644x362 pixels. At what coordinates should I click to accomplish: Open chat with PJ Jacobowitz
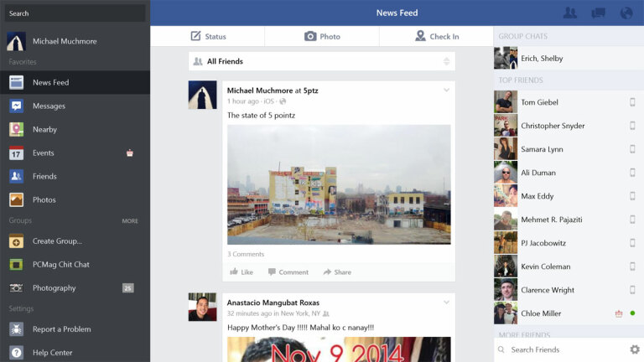pos(569,243)
